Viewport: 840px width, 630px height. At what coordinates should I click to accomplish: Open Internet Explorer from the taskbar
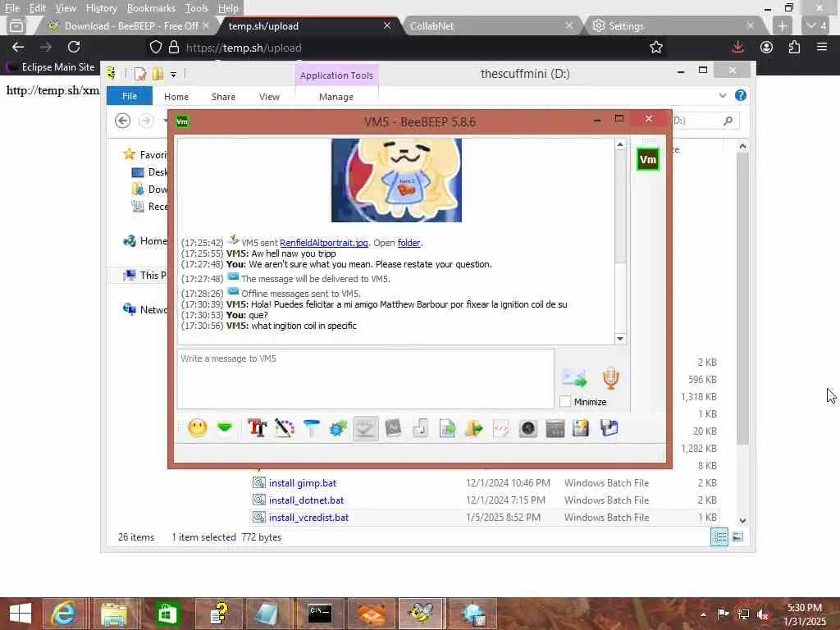[x=64, y=614]
